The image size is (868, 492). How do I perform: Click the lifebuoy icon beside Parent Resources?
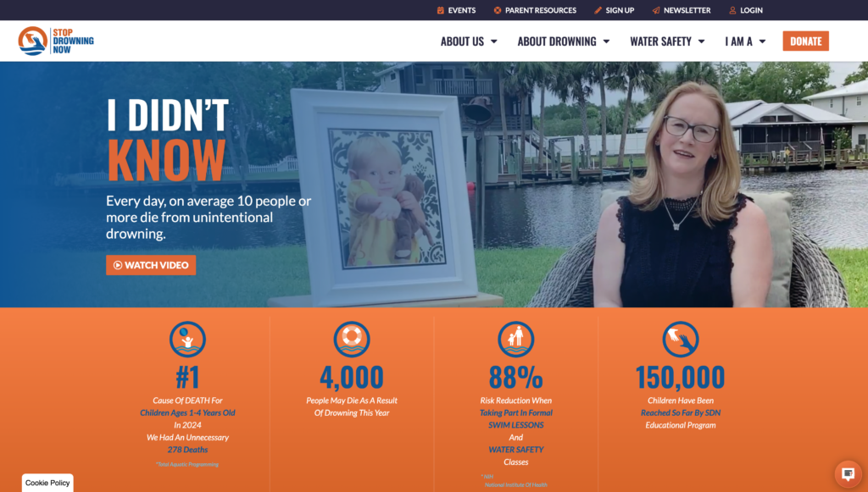click(498, 10)
